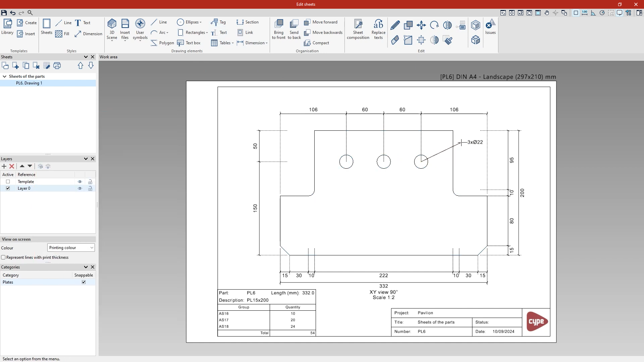Open the templates Library
The height and width of the screenshot is (362, 644).
point(7,27)
